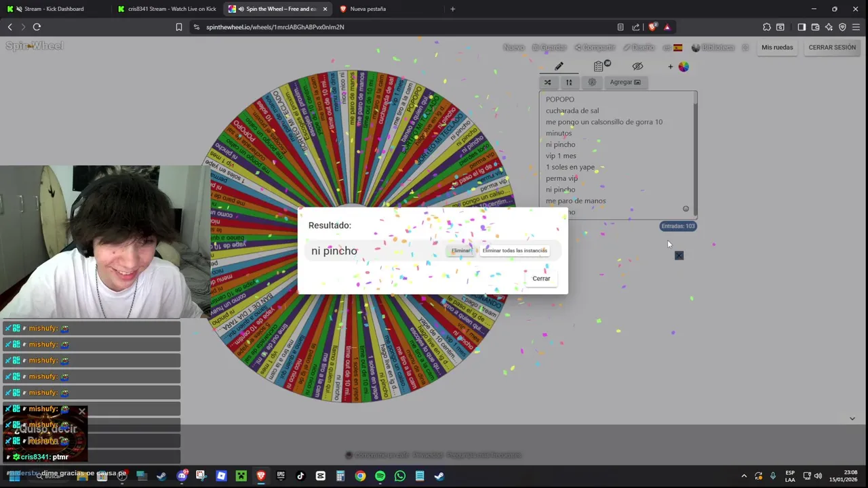Close the Spin the Wheel tab

[x=325, y=9]
